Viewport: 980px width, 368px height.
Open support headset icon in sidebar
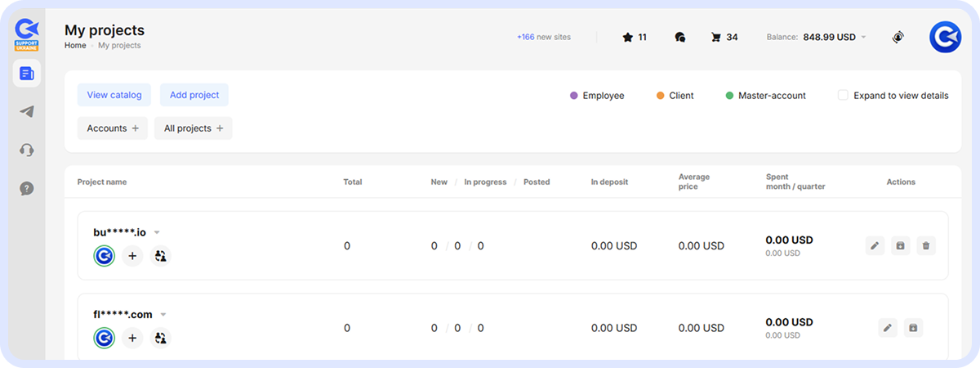[x=26, y=150]
